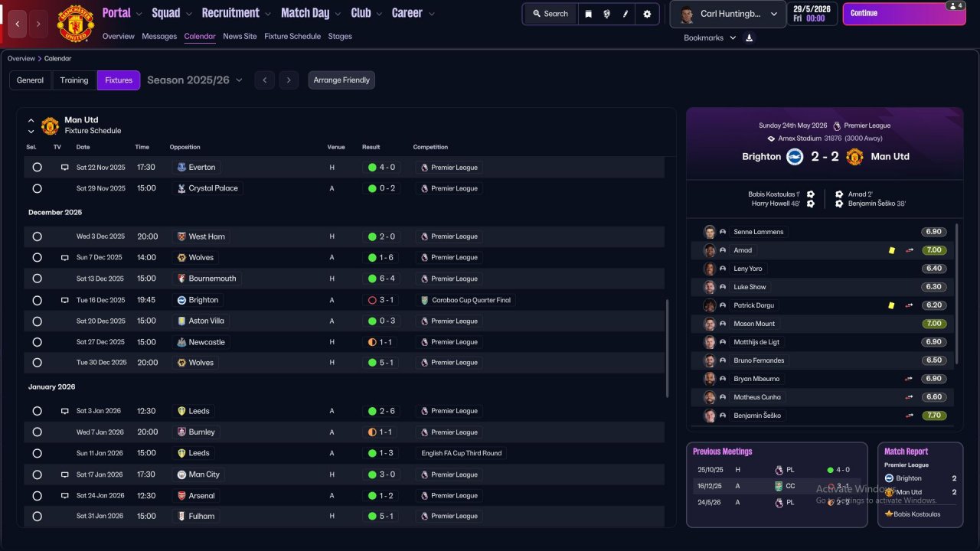
Task: Open the Search button
Action: coord(550,14)
